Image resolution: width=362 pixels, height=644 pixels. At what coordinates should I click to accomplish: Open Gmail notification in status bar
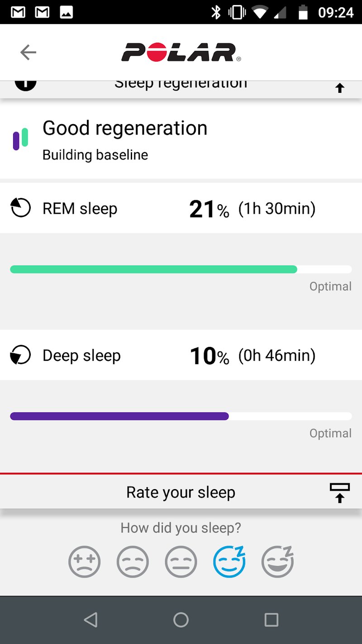coord(18,12)
